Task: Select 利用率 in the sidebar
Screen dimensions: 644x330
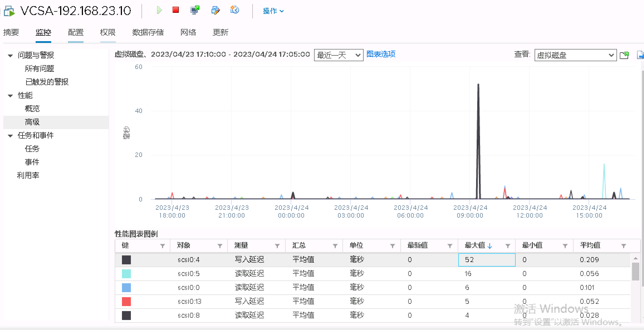Action: [x=28, y=175]
